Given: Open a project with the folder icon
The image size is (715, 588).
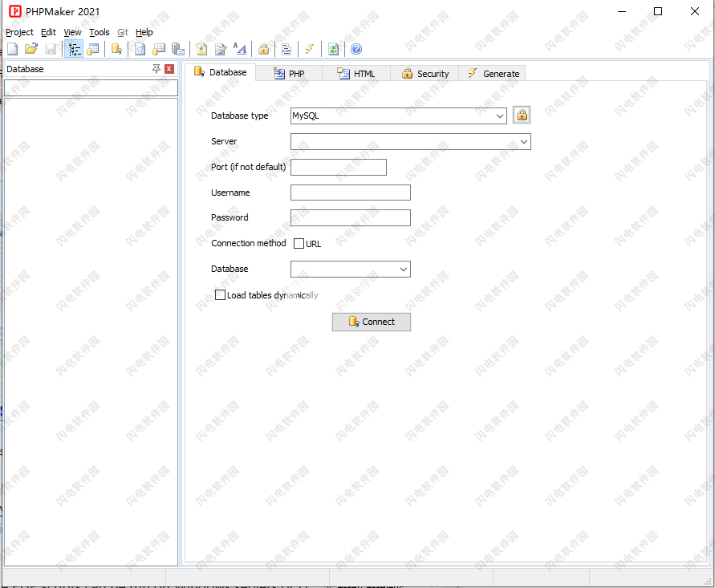Looking at the screenshot, I should click(x=31, y=49).
